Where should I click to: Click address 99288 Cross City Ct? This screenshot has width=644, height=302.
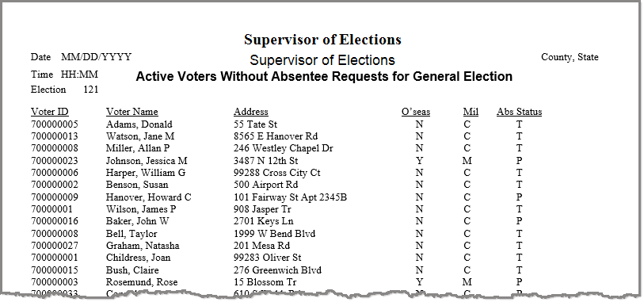277,173
